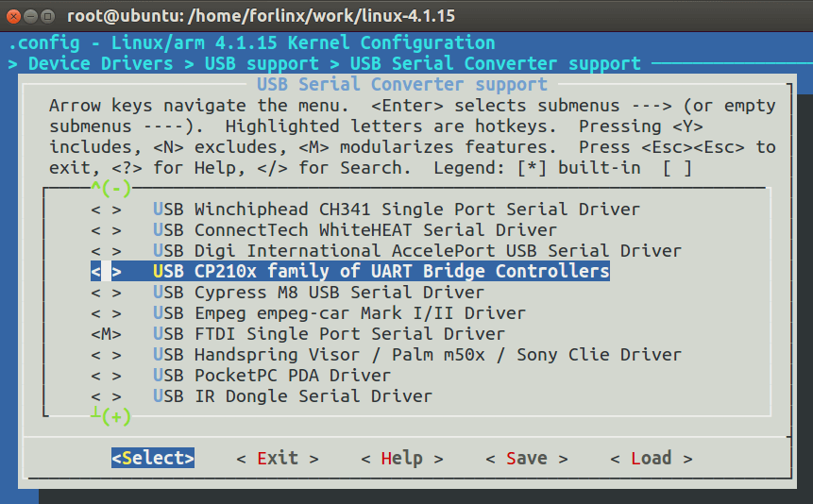Select the USB Digi International AccelePort entry
Viewport: 813px width, 504px height.
click(416, 251)
